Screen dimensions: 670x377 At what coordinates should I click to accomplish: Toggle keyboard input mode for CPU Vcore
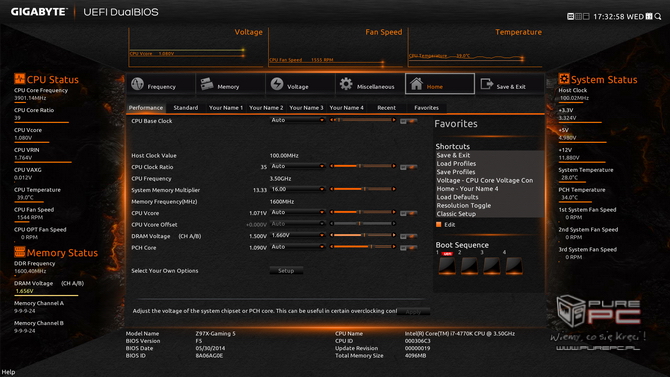[408, 213]
